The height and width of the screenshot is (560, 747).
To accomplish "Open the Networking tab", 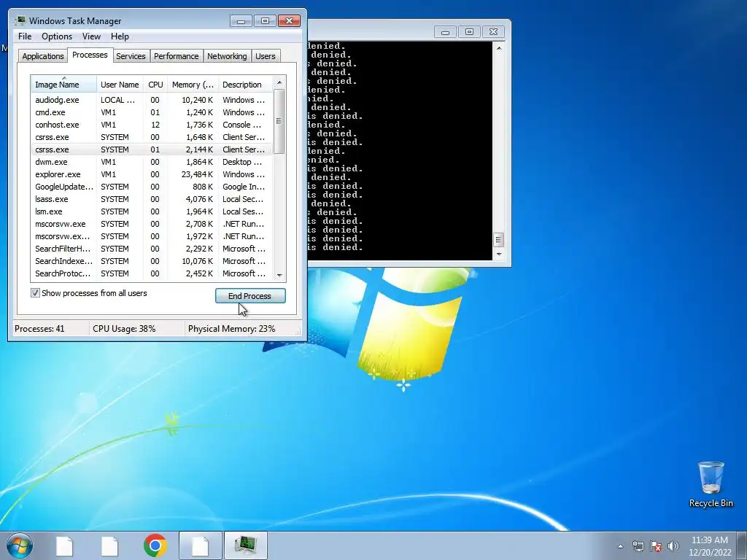I will coord(228,56).
